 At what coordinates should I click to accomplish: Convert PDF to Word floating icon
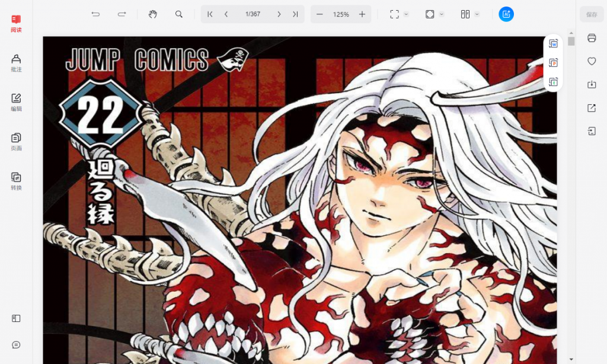553,44
